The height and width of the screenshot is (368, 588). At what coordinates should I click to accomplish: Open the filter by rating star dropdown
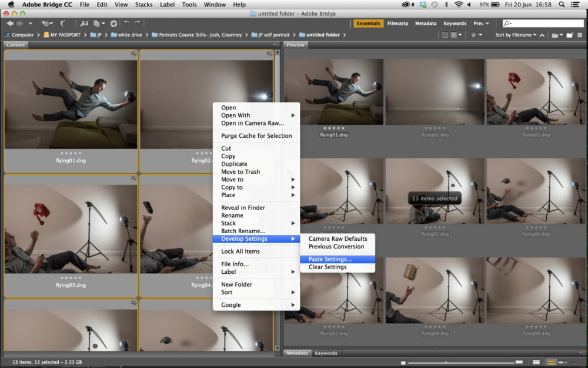click(476, 35)
